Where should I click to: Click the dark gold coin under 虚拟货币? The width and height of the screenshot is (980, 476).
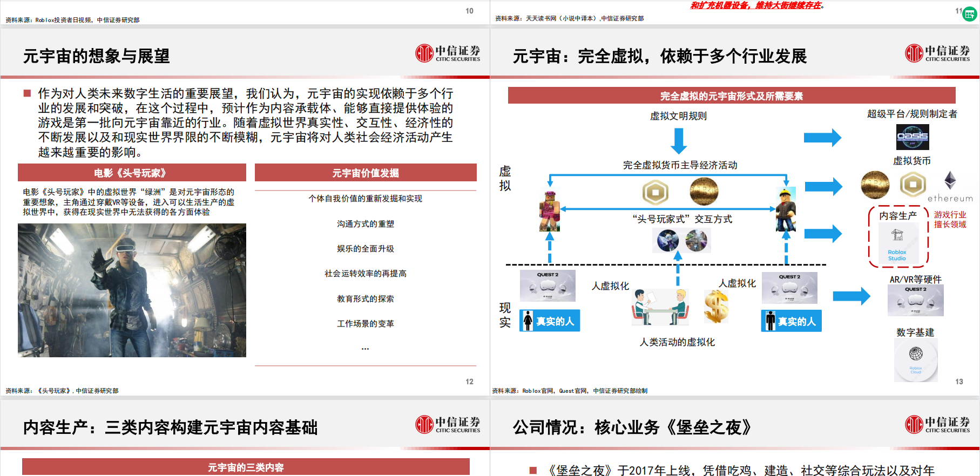(x=875, y=185)
